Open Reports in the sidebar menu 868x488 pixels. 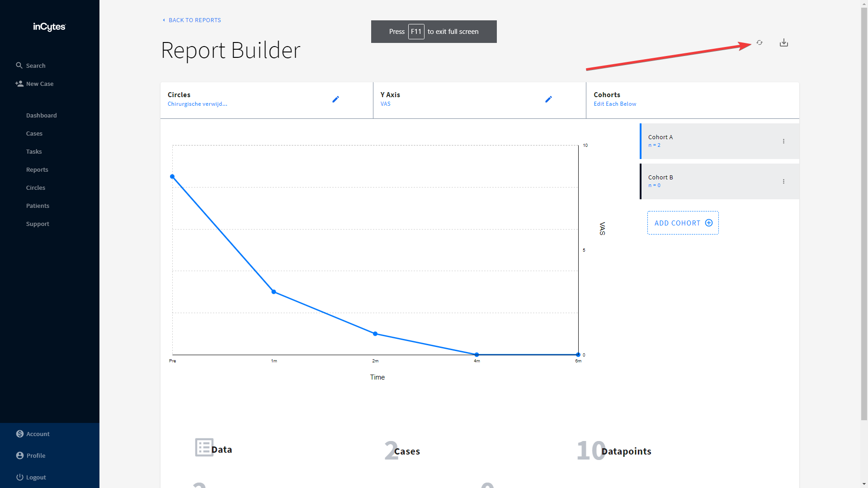[x=37, y=169]
